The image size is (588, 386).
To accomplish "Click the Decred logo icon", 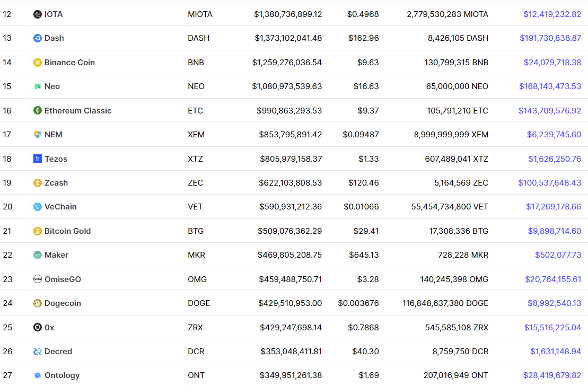I will 38,352.
